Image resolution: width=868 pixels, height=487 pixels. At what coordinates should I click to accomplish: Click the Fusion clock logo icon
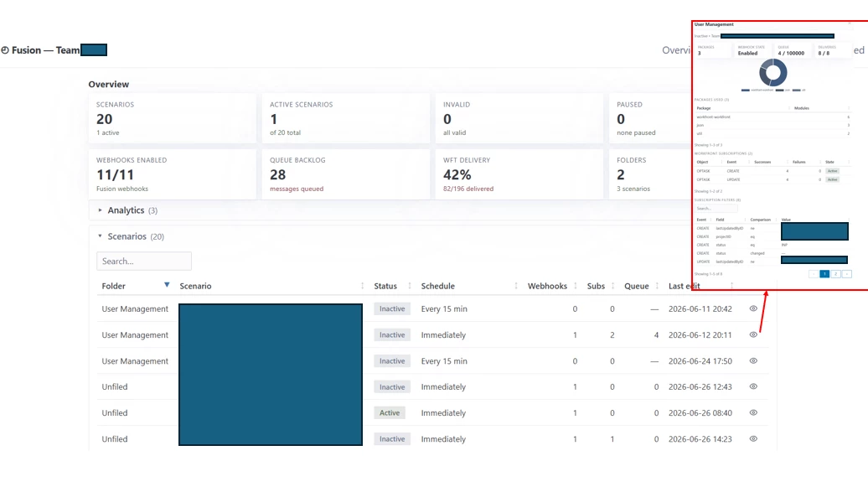5,50
